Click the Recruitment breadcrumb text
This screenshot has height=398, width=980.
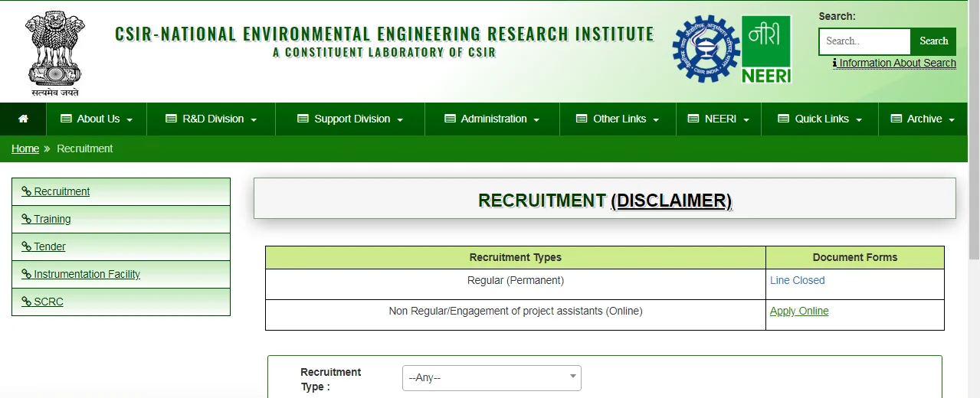[85, 148]
